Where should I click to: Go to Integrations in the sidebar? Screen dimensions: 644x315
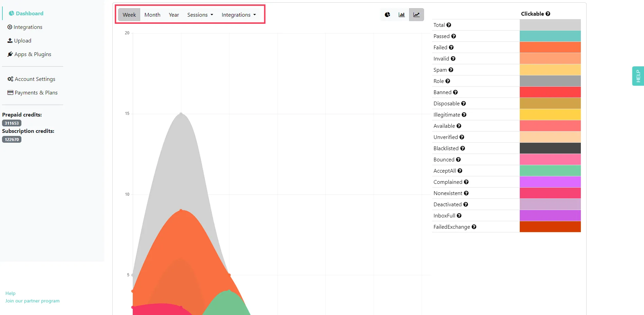(x=25, y=27)
